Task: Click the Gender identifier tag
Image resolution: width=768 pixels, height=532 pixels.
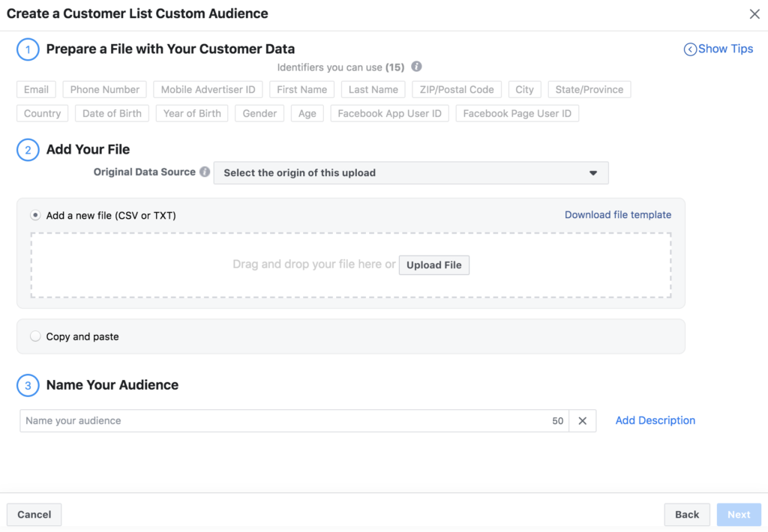Action: coord(259,114)
